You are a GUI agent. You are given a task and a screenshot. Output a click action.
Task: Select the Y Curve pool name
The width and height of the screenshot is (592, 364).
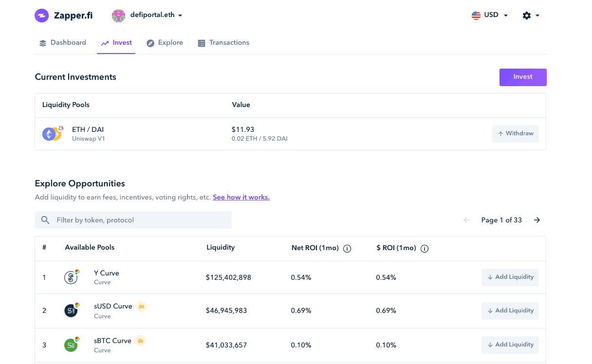tap(107, 273)
